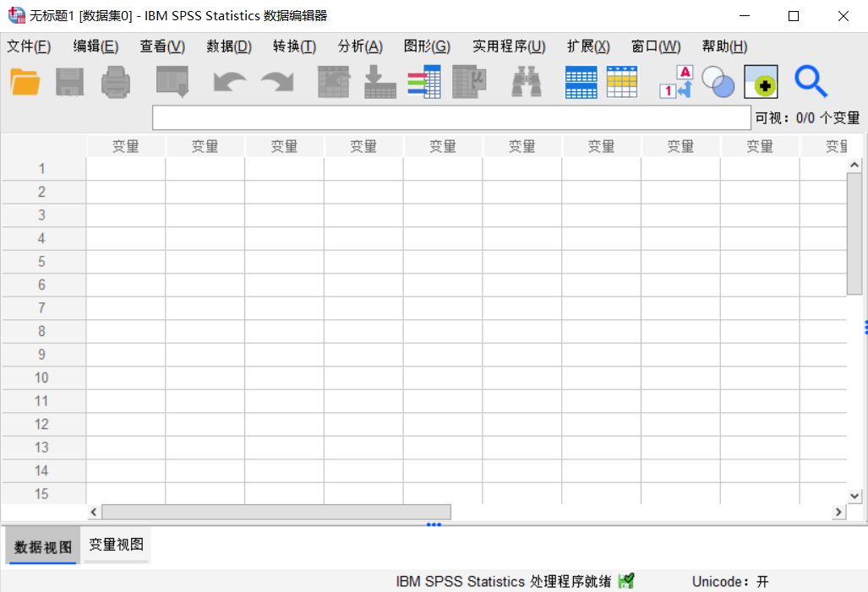Image resolution: width=868 pixels, height=592 pixels.
Task: Click the Unicode: 开 status text
Action: click(730, 582)
